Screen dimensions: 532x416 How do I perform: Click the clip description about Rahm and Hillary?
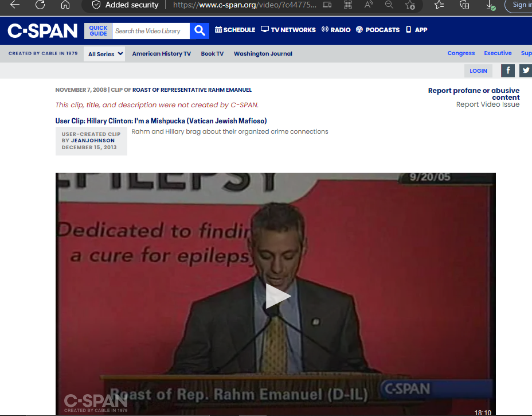click(x=230, y=131)
